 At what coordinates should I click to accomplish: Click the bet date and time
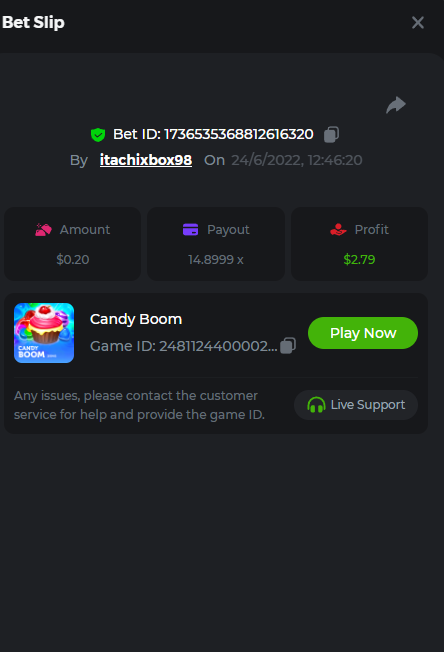pos(297,160)
